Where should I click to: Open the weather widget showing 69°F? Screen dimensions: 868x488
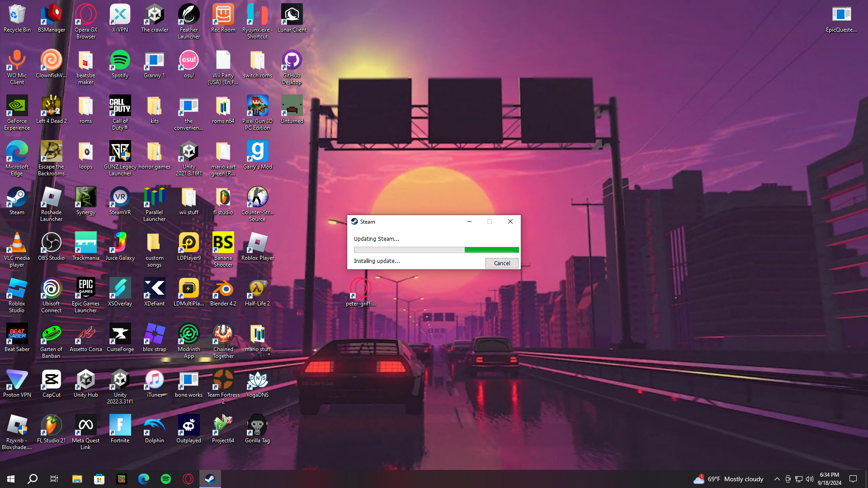[x=728, y=479]
